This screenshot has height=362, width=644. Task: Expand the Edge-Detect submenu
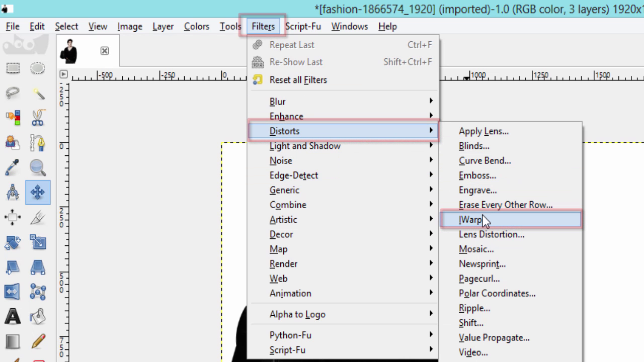[x=344, y=175]
